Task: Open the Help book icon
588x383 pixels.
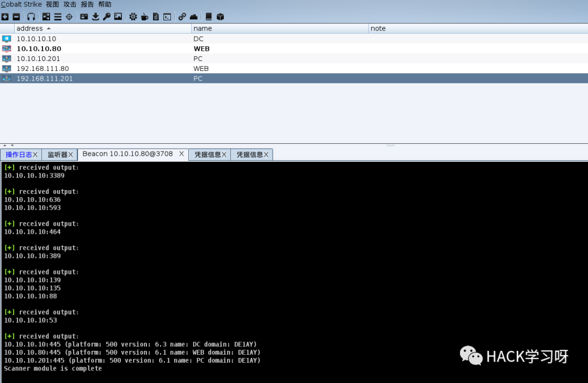Action: [209, 16]
